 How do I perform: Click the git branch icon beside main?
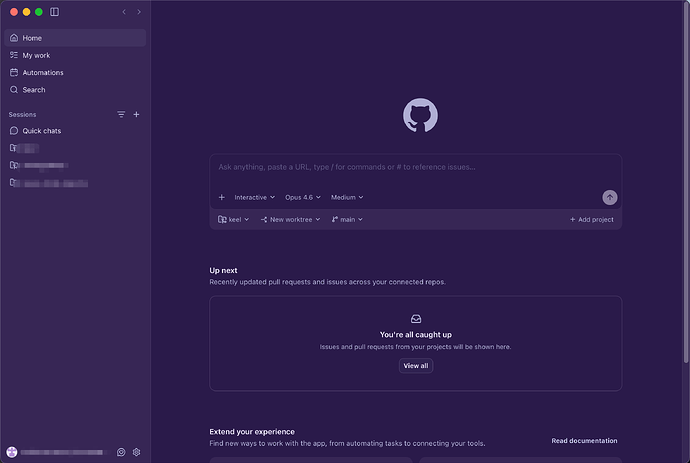(335, 219)
